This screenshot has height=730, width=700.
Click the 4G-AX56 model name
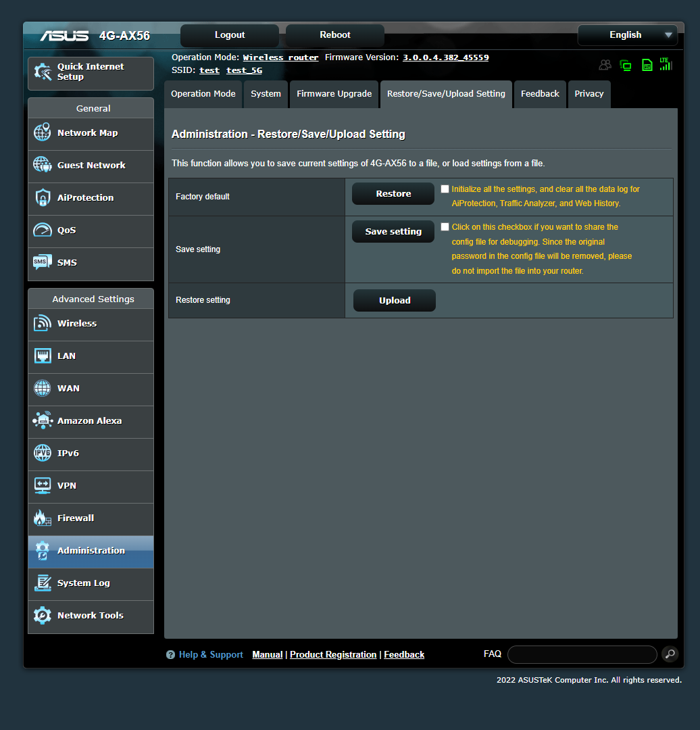[x=125, y=36]
